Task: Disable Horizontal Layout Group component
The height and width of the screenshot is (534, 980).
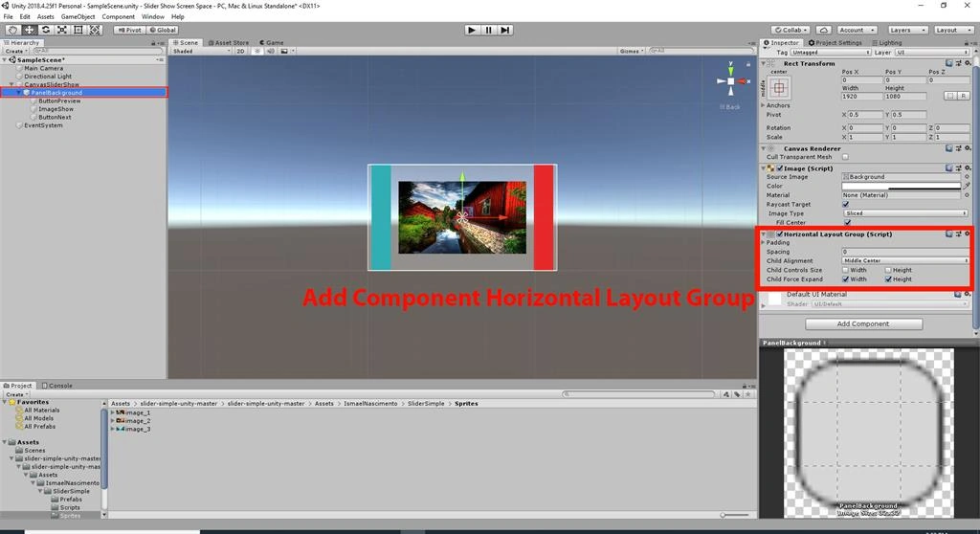Action: pyautogui.click(x=780, y=234)
